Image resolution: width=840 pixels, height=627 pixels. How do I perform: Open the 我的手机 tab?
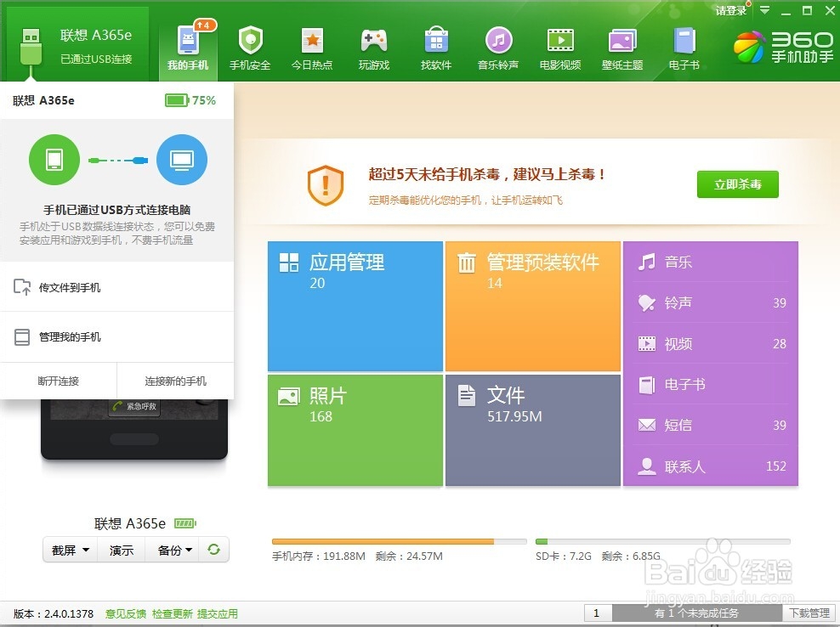pyautogui.click(x=188, y=48)
